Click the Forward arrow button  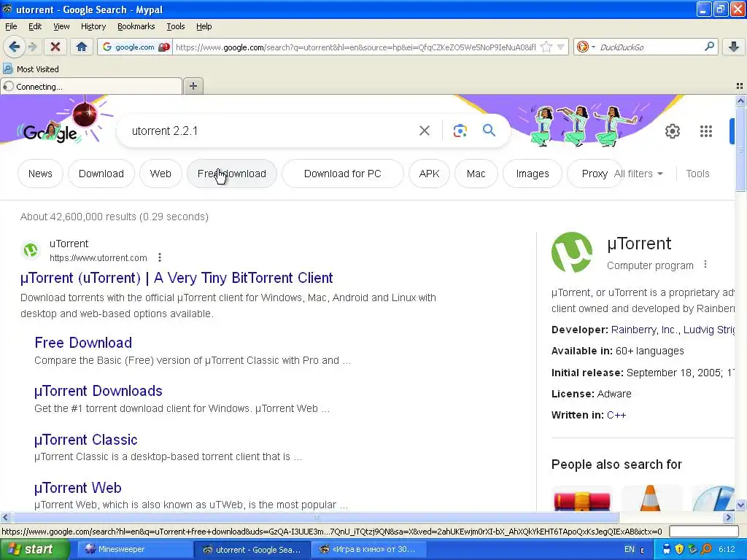coord(32,47)
